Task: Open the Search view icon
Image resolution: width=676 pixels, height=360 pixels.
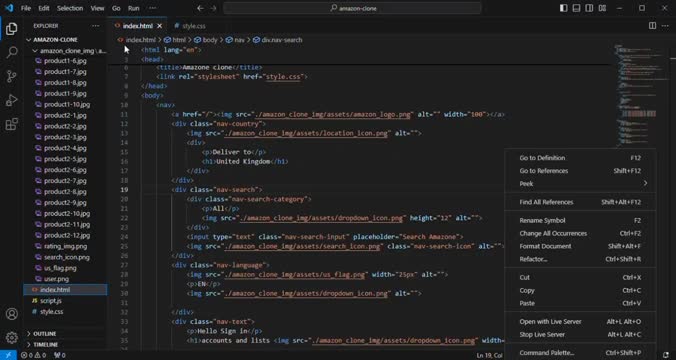Action: point(12,52)
